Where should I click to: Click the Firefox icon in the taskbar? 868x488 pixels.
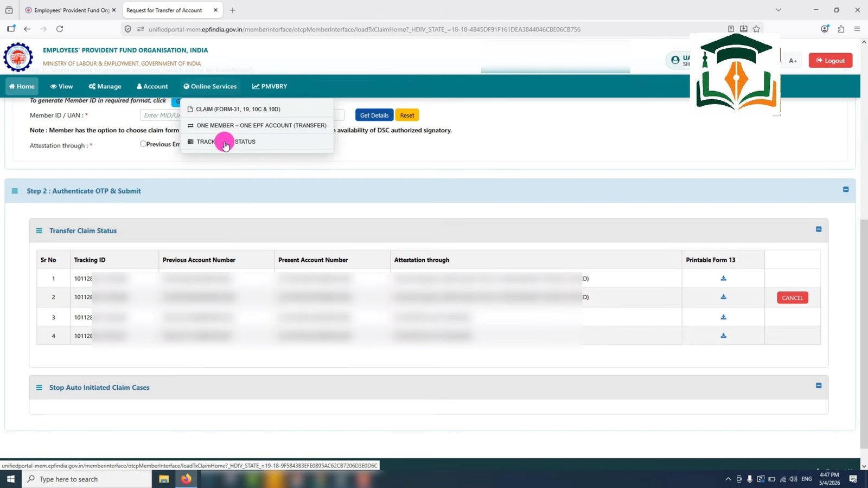coord(186,479)
